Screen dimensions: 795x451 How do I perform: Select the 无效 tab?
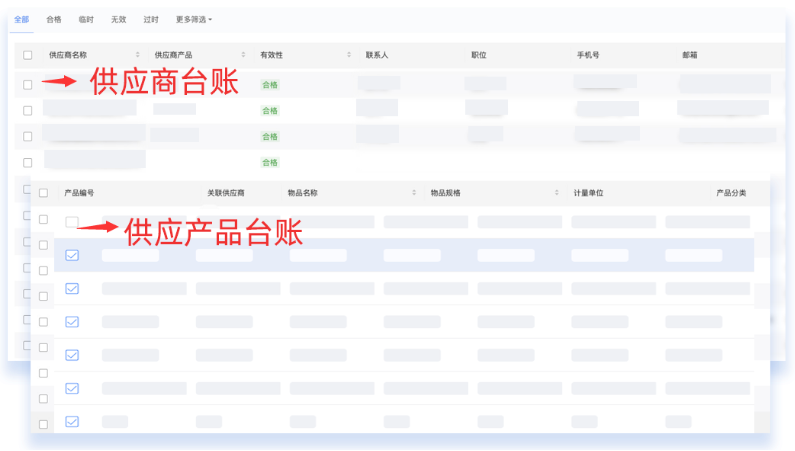pos(119,20)
